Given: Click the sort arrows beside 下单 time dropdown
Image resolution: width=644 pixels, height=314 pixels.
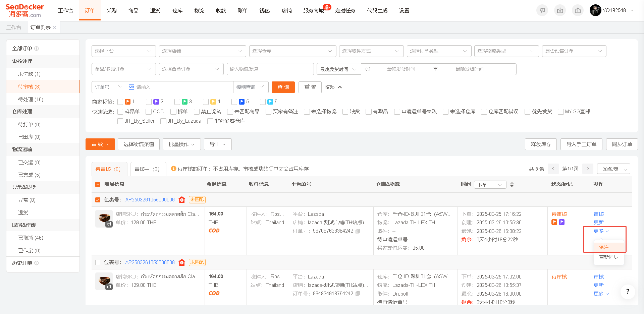Looking at the screenshot, I should click(x=512, y=185).
